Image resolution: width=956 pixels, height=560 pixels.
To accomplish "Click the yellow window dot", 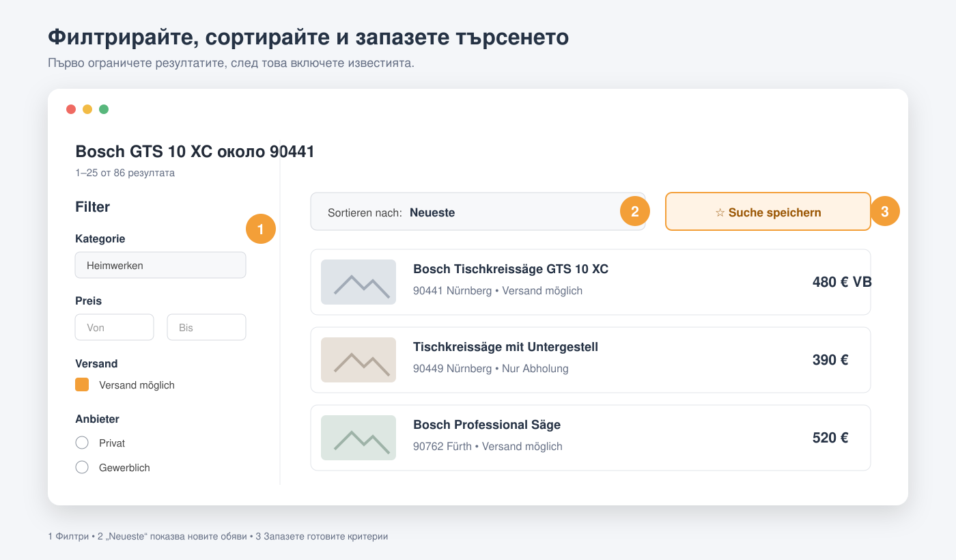I will point(87,109).
